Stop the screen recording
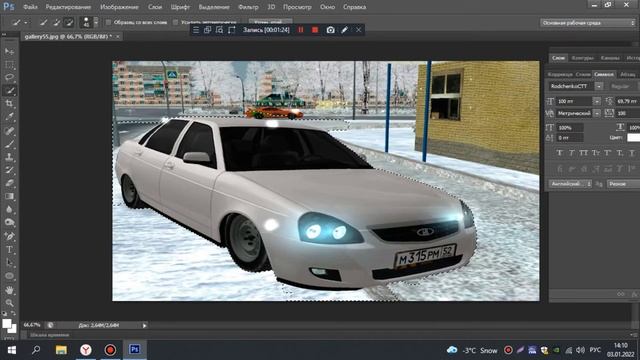This screenshot has height=360, width=640. 315,30
